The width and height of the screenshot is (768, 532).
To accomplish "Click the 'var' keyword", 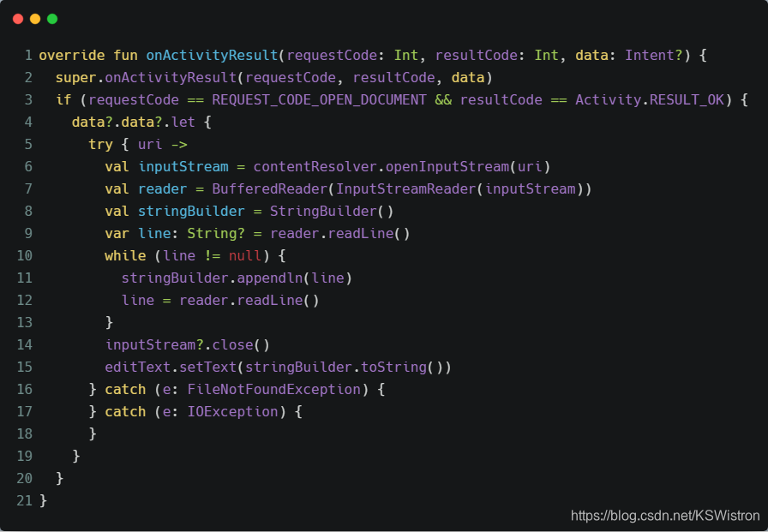I will [x=117, y=234].
